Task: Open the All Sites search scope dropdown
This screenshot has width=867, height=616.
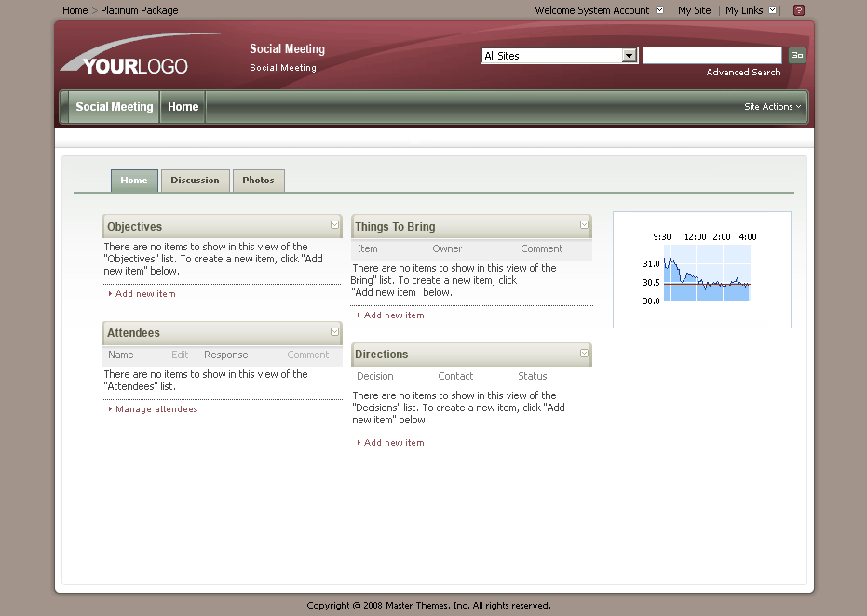Action: [x=630, y=56]
